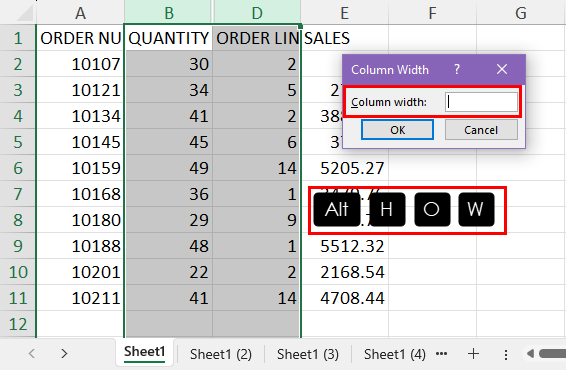Select cell containing 10134
Image resolution: width=566 pixels, height=370 pixels.
pos(80,116)
